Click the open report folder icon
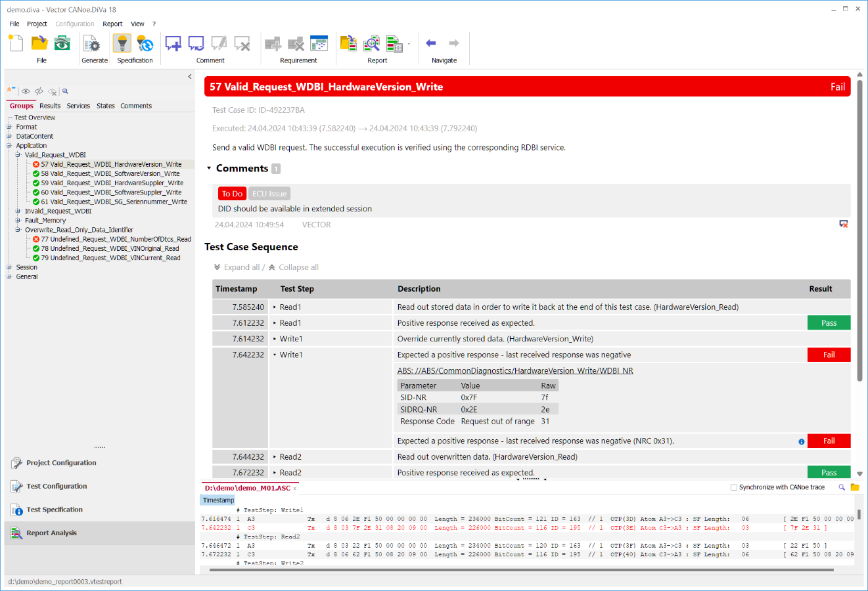This screenshot has height=591, width=868. [348, 43]
